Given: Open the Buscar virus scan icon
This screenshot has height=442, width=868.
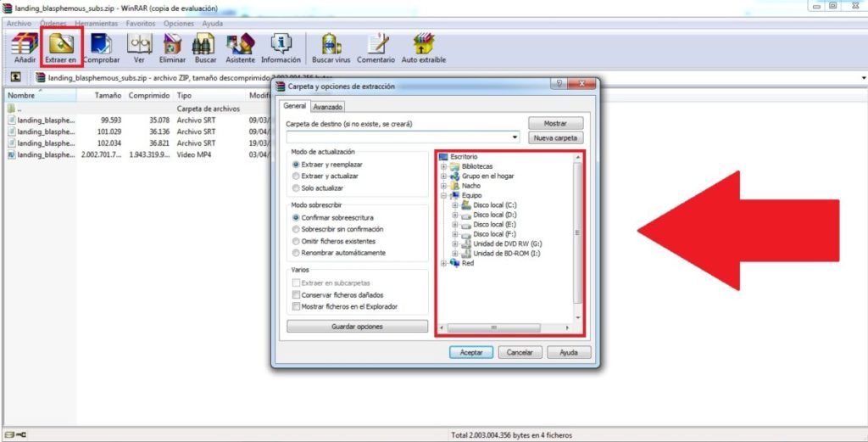Looking at the screenshot, I should (331, 48).
